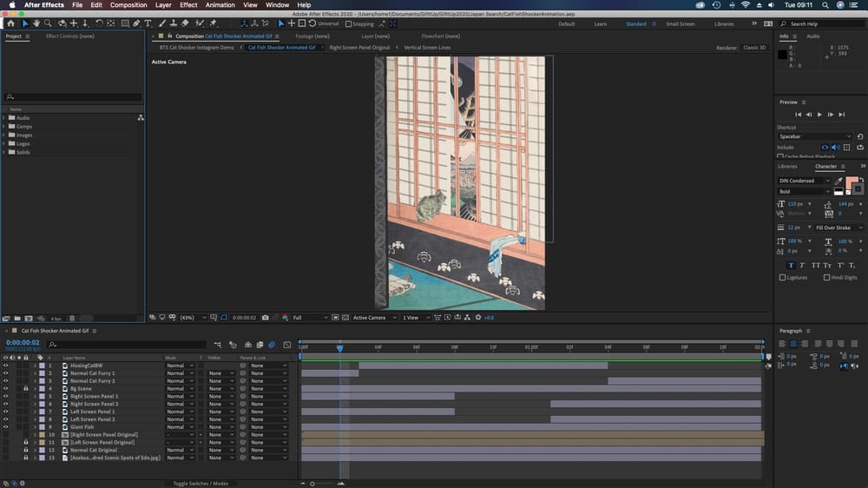Open the DIN Condensed font family dropdown
Screen dimensions: 868x488
(x=804, y=181)
